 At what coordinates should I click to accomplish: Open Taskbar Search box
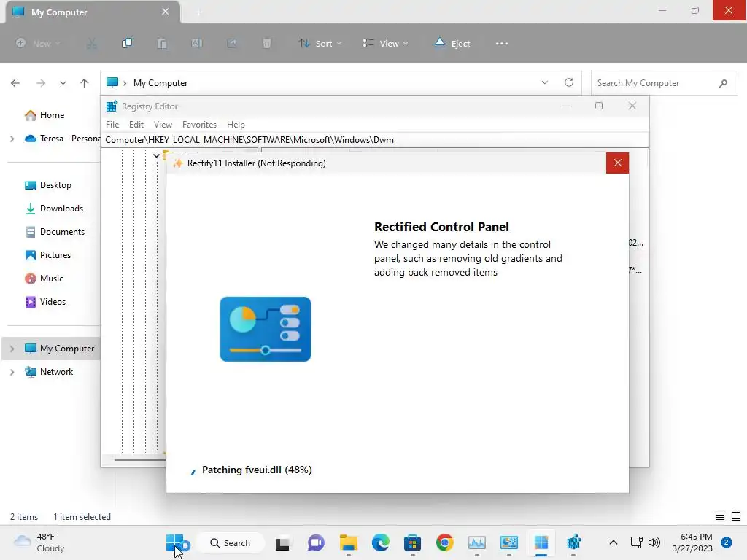pyautogui.click(x=230, y=542)
